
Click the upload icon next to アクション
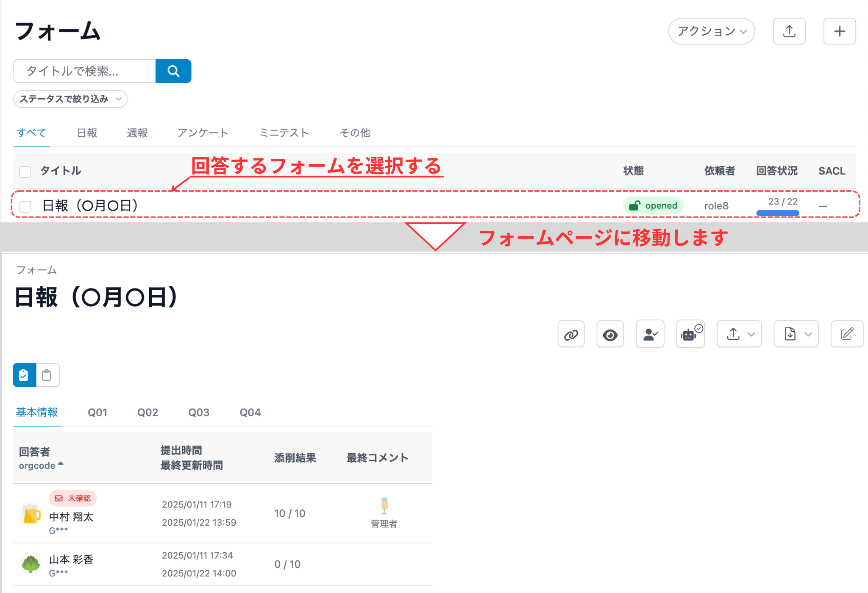pyautogui.click(x=789, y=31)
